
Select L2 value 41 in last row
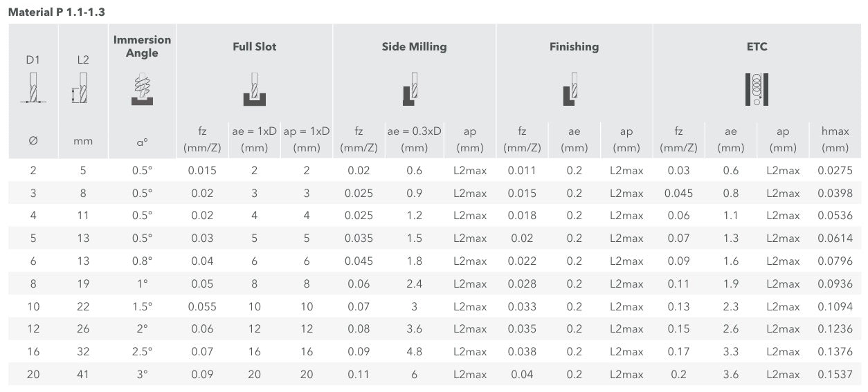[82, 375]
